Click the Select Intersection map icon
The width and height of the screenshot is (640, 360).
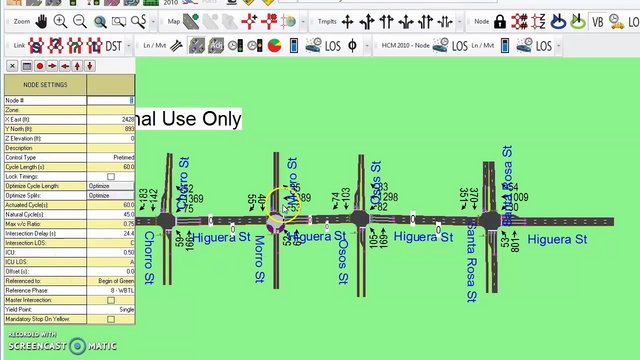point(269,21)
